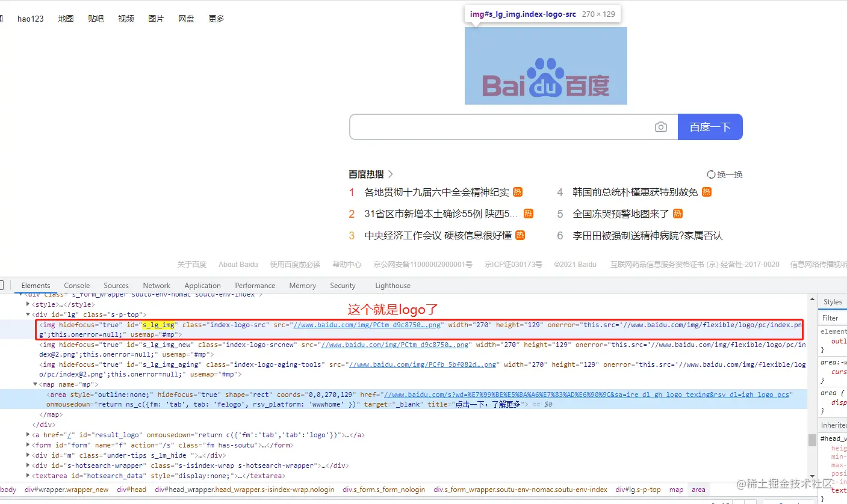This screenshot has height=504, width=847.
Task: Open the 京公网安备11000002000001号 footer link
Action: [423, 264]
